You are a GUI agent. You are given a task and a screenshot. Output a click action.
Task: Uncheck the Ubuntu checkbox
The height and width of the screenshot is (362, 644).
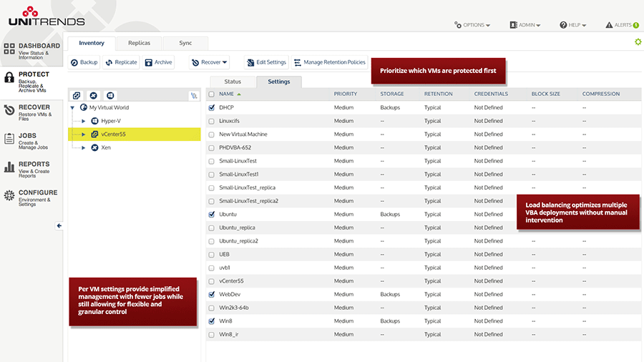click(x=212, y=214)
